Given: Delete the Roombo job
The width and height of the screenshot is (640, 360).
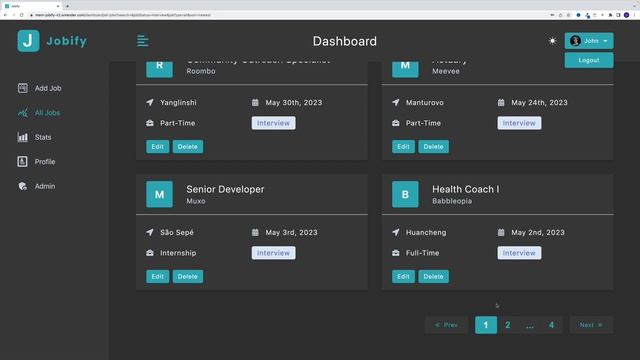Looking at the screenshot, I should click(x=188, y=147).
